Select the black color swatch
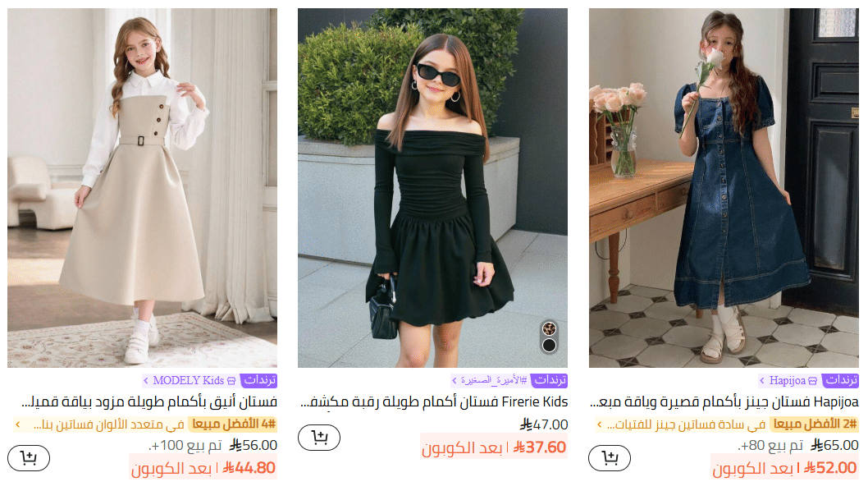The height and width of the screenshot is (500, 868). click(549, 346)
